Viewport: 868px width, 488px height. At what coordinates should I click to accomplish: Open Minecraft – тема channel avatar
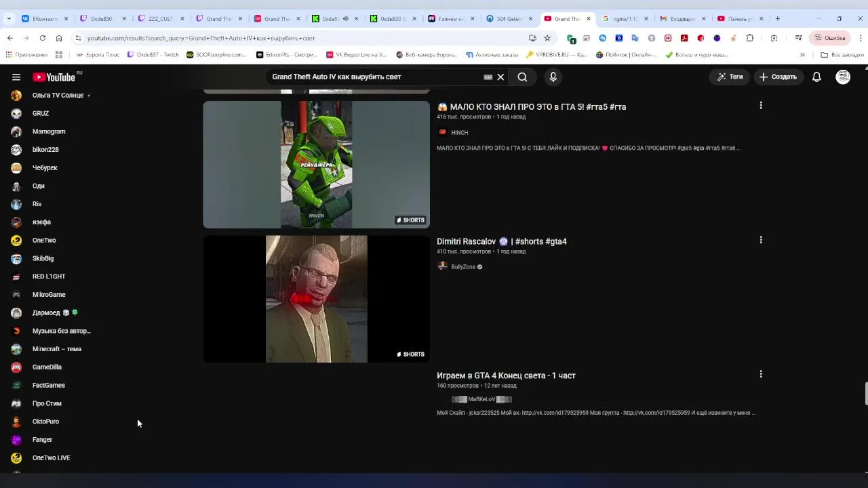[x=16, y=349]
